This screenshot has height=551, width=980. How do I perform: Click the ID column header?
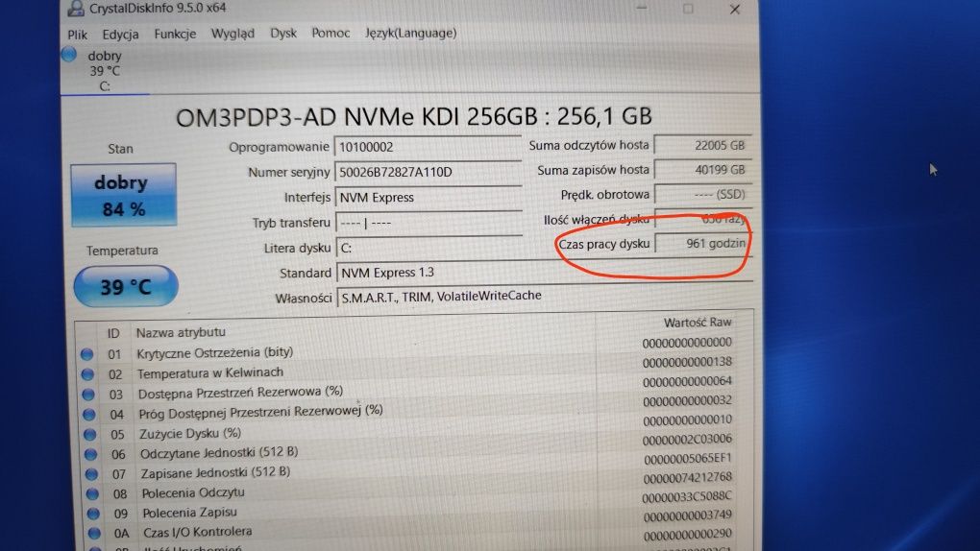(x=113, y=334)
